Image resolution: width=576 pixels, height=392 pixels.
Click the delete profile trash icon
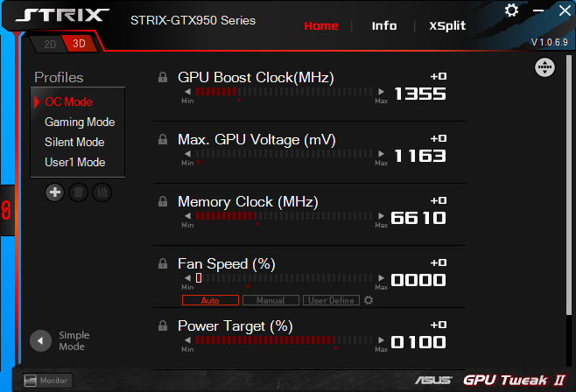[x=78, y=192]
